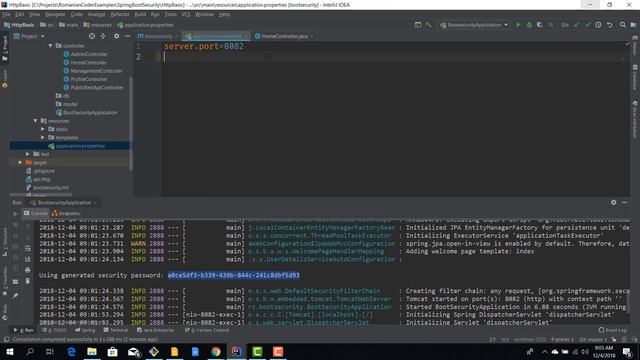This screenshot has width=640, height=360.
Task: Select AdminController in the project tree
Action: (x=89, y=54)
